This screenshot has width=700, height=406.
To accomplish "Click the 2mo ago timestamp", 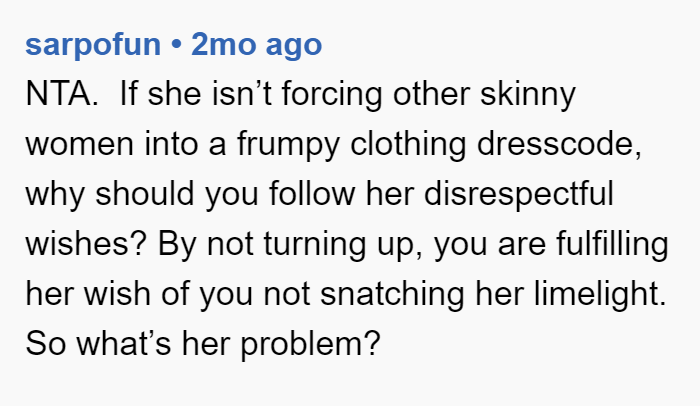I will 256,45.
